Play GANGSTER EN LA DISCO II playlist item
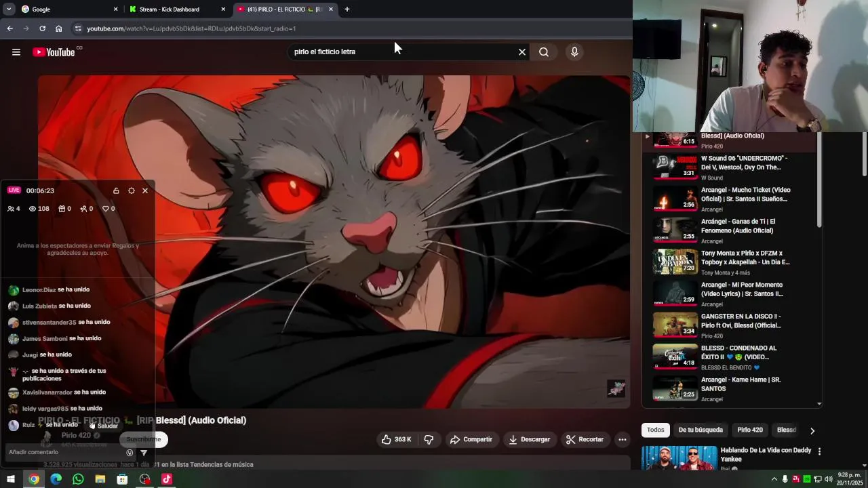The width and height of the screenshot is (868, 488). tap(730, 325)
